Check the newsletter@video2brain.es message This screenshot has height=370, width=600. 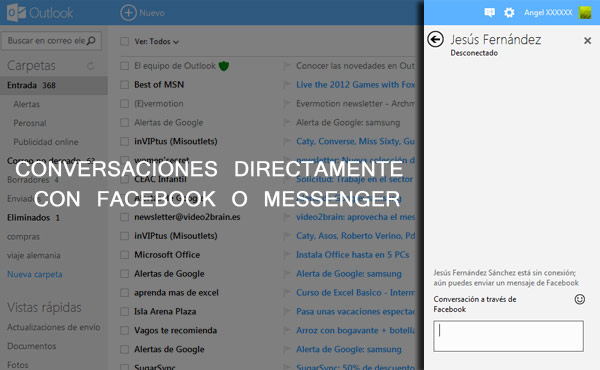point(124,217)
